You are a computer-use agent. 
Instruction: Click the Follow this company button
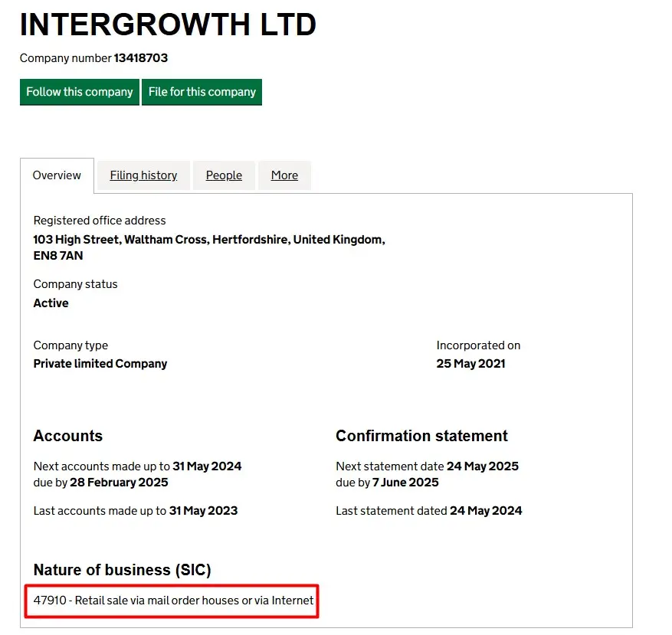pyautogui.click(x=80, y=92)
